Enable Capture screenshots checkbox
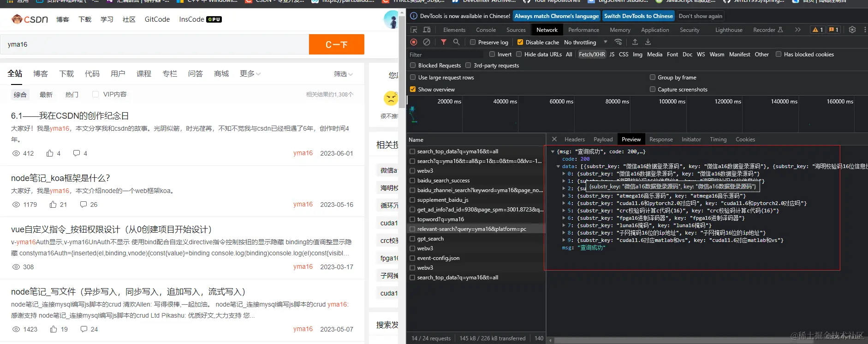Screen dimensions: 868x344 pyautogui.click(x=653, y=89)
